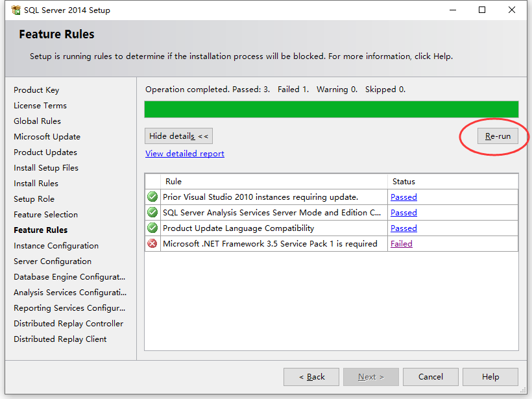Re-run the feature rules check
The height and width of the screenshot is (399, 532).
coord(498,136)
